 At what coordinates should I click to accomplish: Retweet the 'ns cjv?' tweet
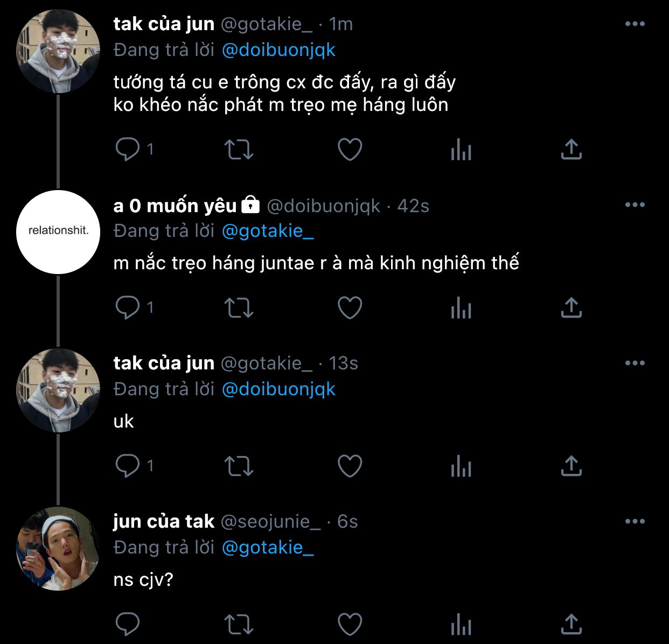[238, 625]
